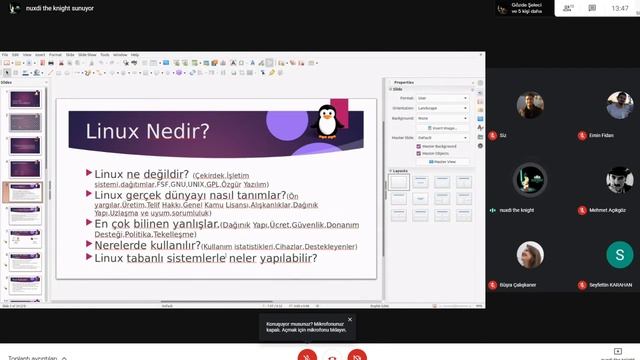Viewport: 640px width, 360px height.
Task: Click the Save document icon
Action: (x=29, y=63)
